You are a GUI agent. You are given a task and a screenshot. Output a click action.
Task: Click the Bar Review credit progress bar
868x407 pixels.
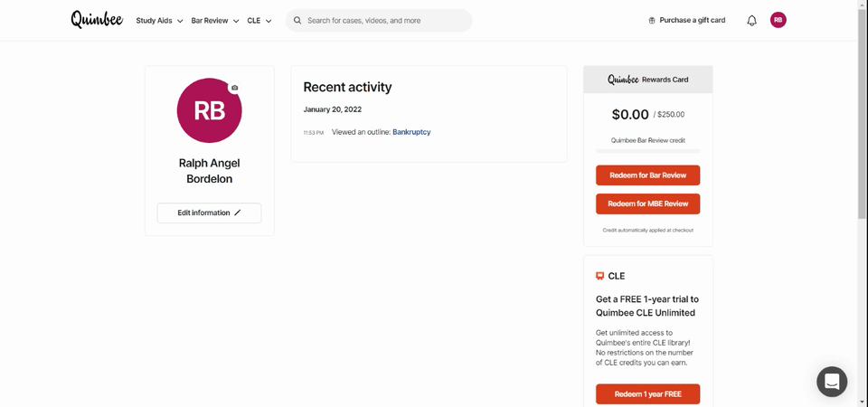coord(647,151)
